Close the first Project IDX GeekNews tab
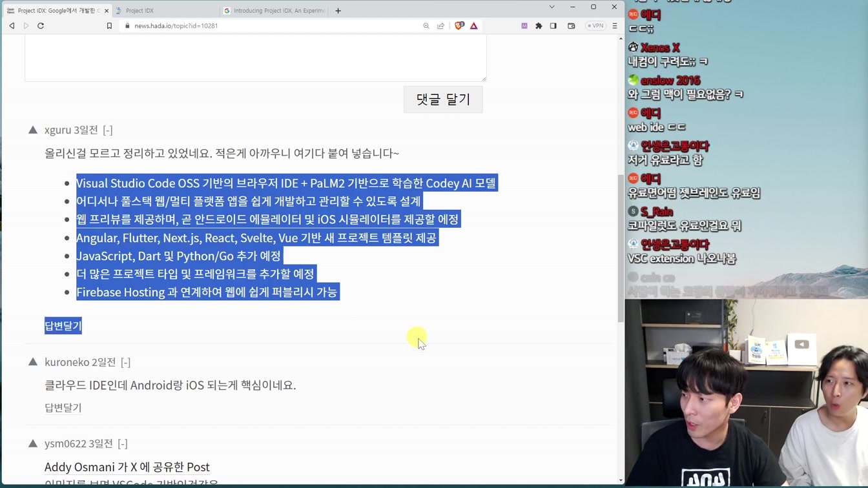The height and width of the screenshot is (488, 868). [107, 10]
